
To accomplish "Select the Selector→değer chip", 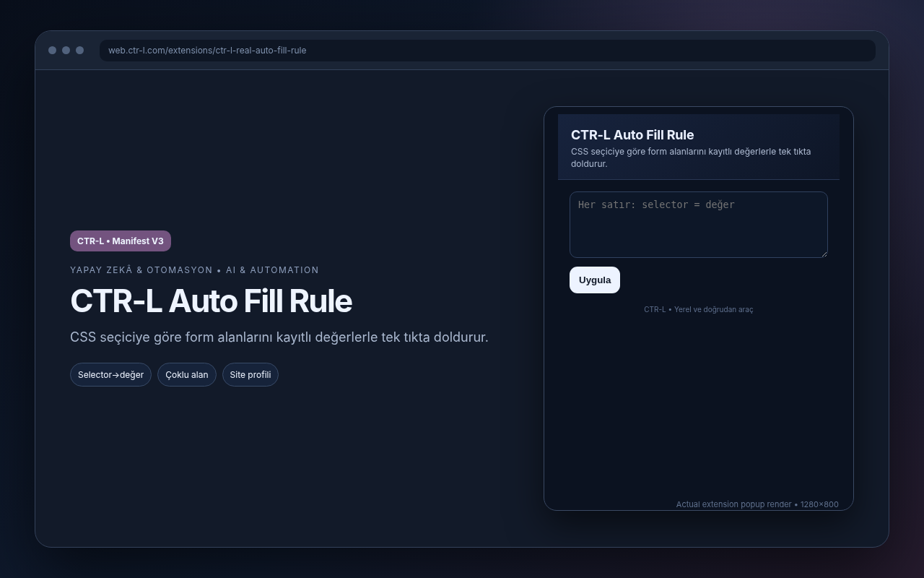I will (x=110, y=375).
